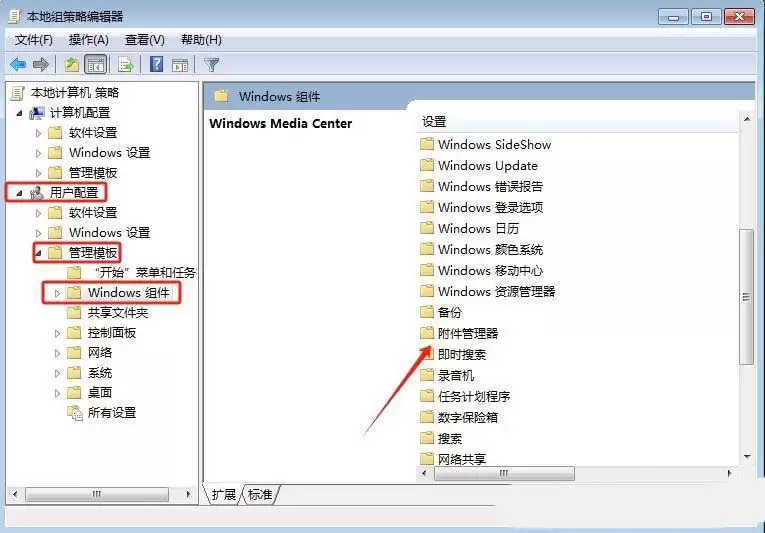Click the Back arrow toolbar icon
Viewport: 765px width, 533px height.
[x=18, y=64]
